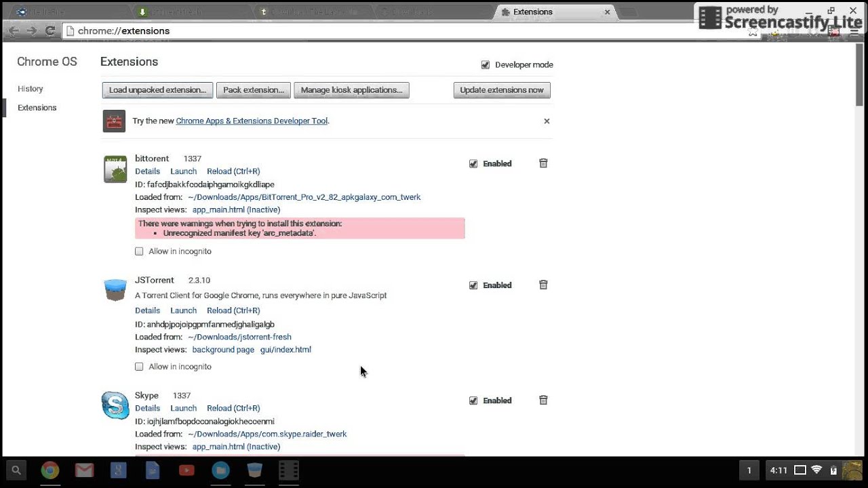The width and height of the screenshot is (868, 488).
Task: Launch the Skype app
Action: point(183,408)
